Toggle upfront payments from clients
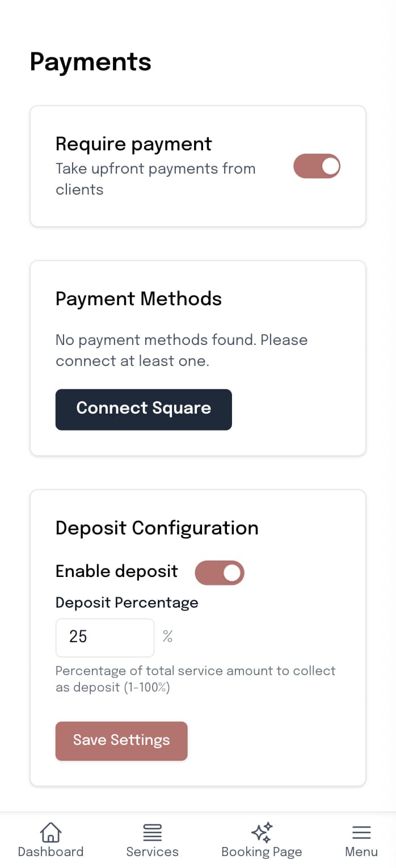Screen dimensions: 396x868 coord(317,166)
